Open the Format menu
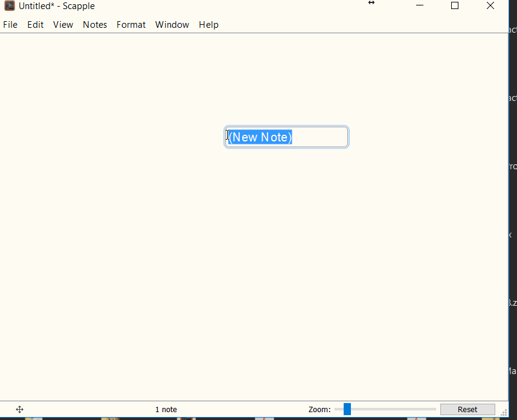Viewport: 517px width, 420px height. coord(131,25)
